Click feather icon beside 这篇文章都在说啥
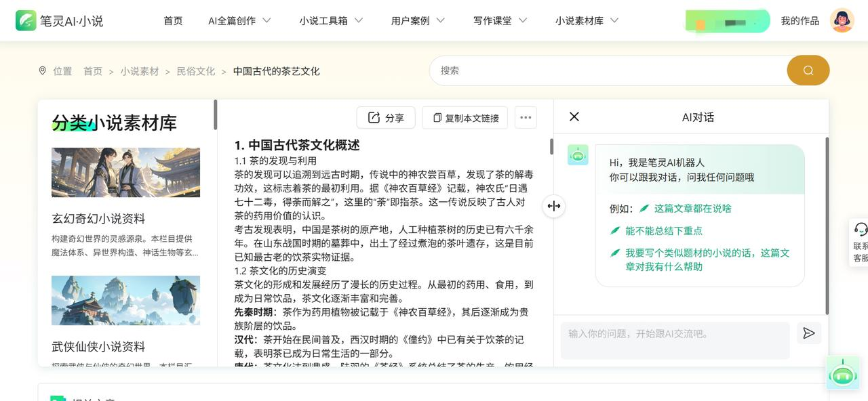The height and width of the screenshot is (401, 868). click(644, 208)
